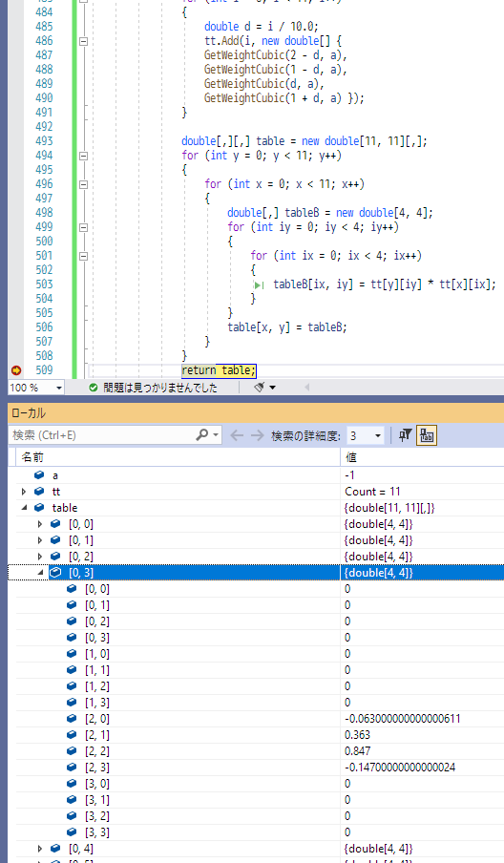This screenshot has height=863, width=504.
Task: Open the zoom level 100 % dropdown
Action: (59, 388)
